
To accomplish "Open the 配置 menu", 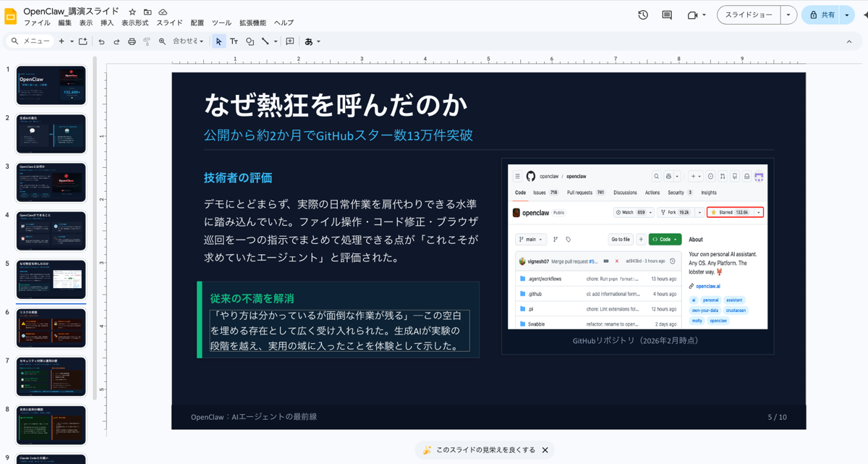I will pos(197,23).
